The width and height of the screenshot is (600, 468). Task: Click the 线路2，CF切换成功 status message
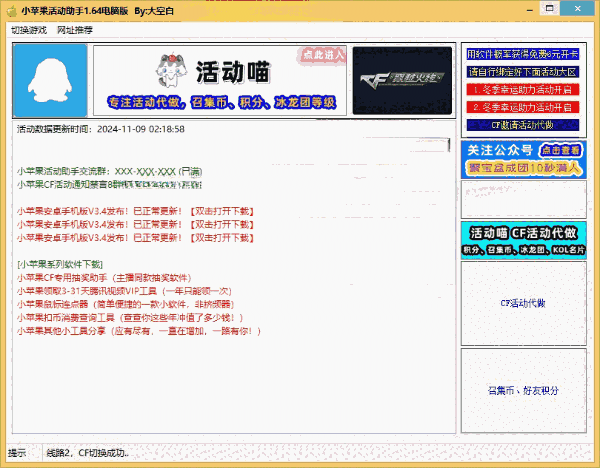[88, 453]
